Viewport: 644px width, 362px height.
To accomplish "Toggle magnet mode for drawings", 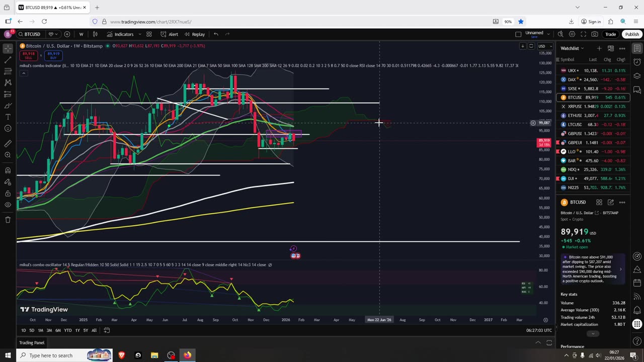I will [x=8, y=170].
